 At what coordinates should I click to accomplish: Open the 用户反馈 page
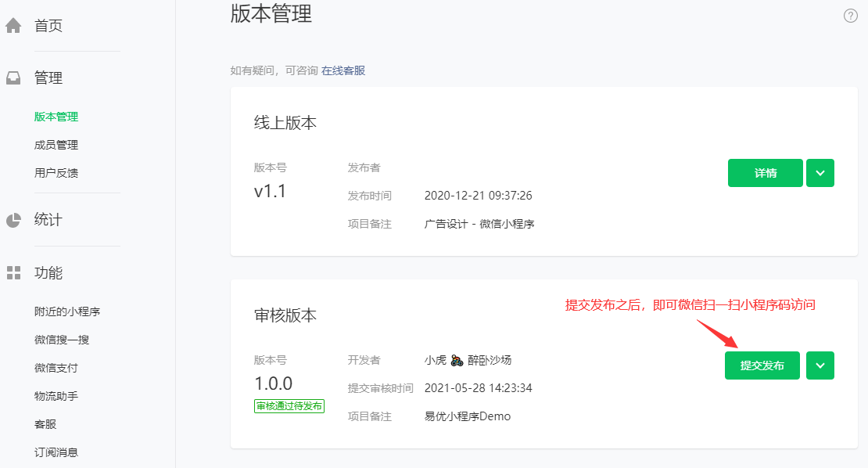[55, 172]
